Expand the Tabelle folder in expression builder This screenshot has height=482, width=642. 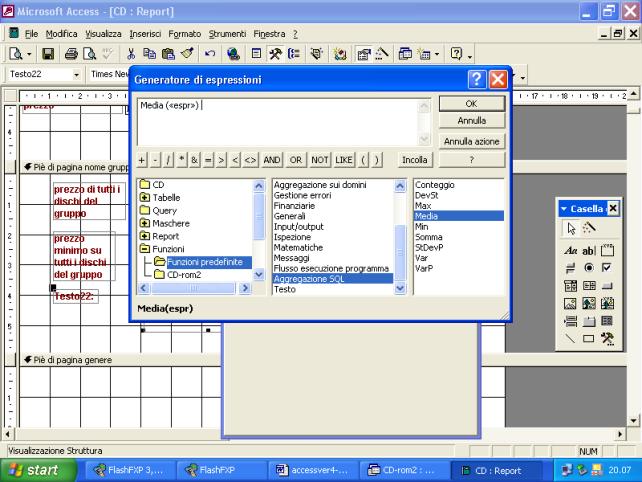click(145, 197)
